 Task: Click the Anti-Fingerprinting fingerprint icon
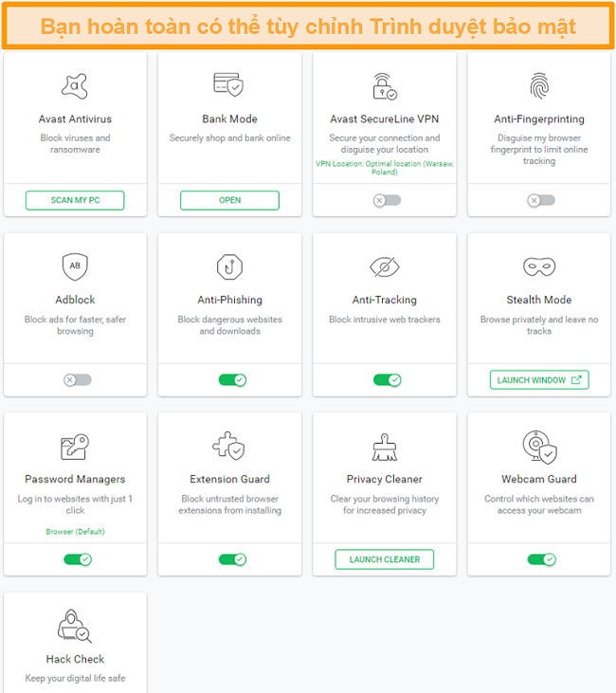539,85
